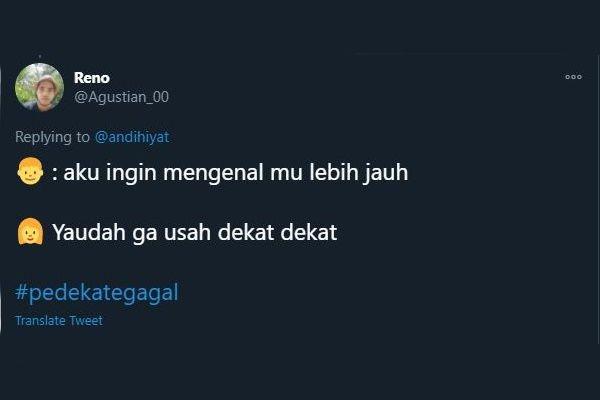Image resolution: width=600 pixels, height=400 pixels.
Task: Click the word 'Yaudah' in the reply
Action: [90, 232]
